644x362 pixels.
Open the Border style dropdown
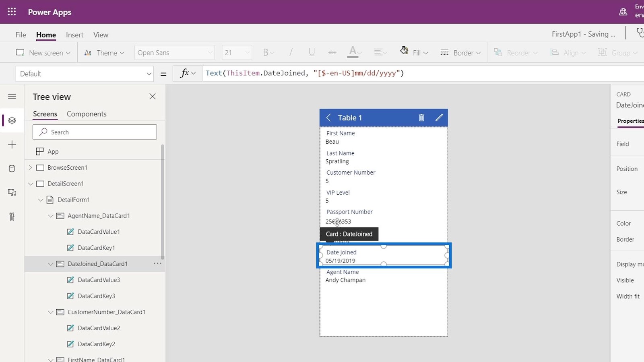click(460, 53)
